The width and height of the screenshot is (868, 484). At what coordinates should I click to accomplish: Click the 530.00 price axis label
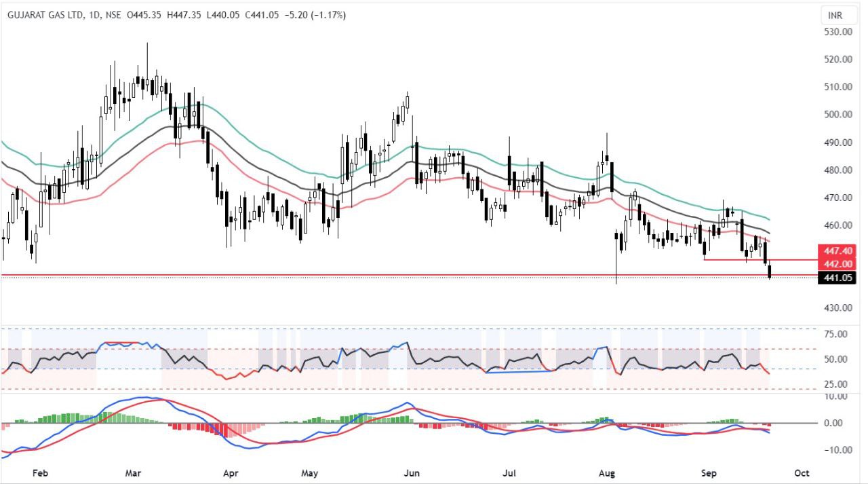837,32
